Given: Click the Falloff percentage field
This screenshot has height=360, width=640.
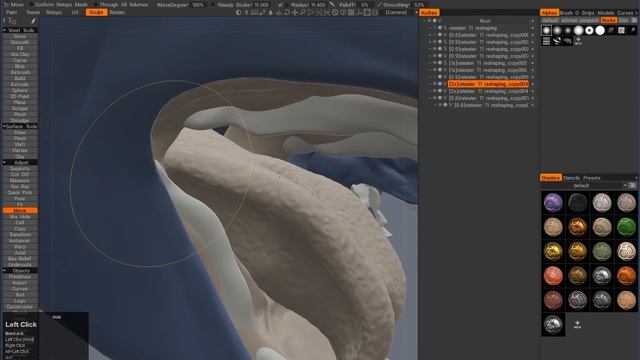Looking at the screenshot, I should point(364,4).
